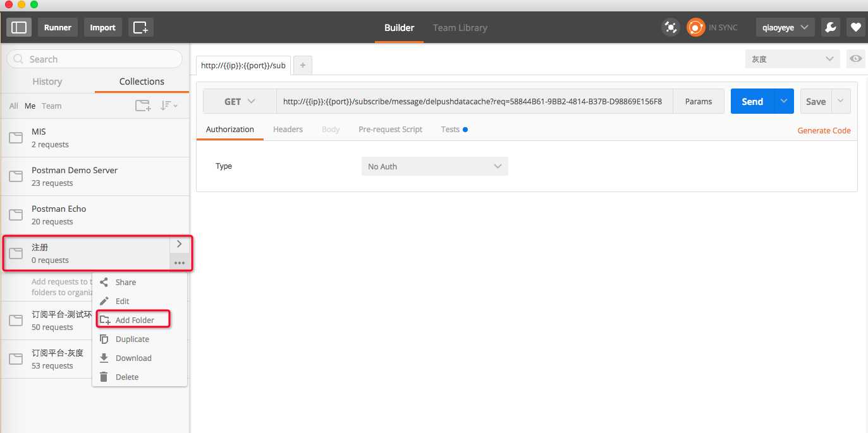This screenshot has width=868, height=433.
Task: Open qiaoyeye account dropdown
Action: point(786,27)
